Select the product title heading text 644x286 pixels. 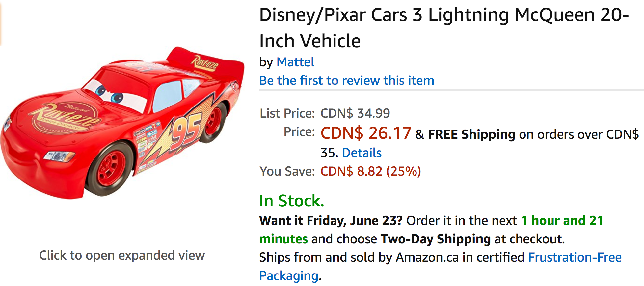pyautogui.click(x=444, y=28)
